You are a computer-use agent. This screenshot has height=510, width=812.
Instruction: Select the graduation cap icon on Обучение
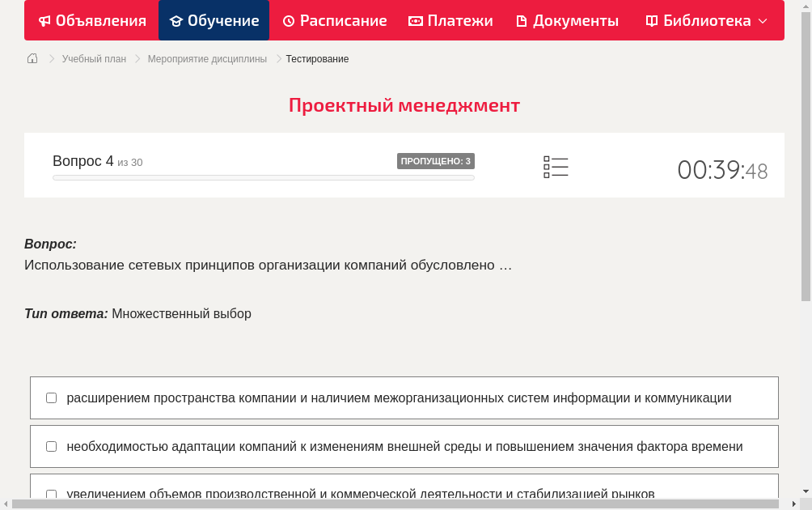179,20
